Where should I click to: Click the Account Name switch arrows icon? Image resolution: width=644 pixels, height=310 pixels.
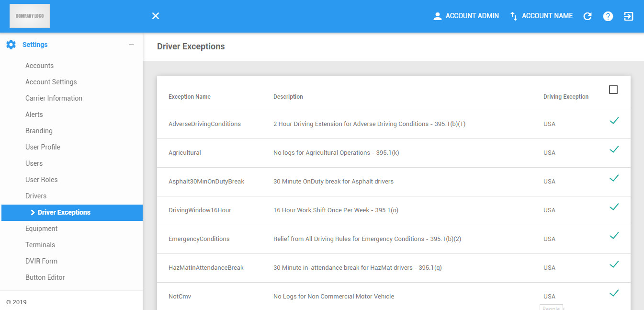[514, 16]
